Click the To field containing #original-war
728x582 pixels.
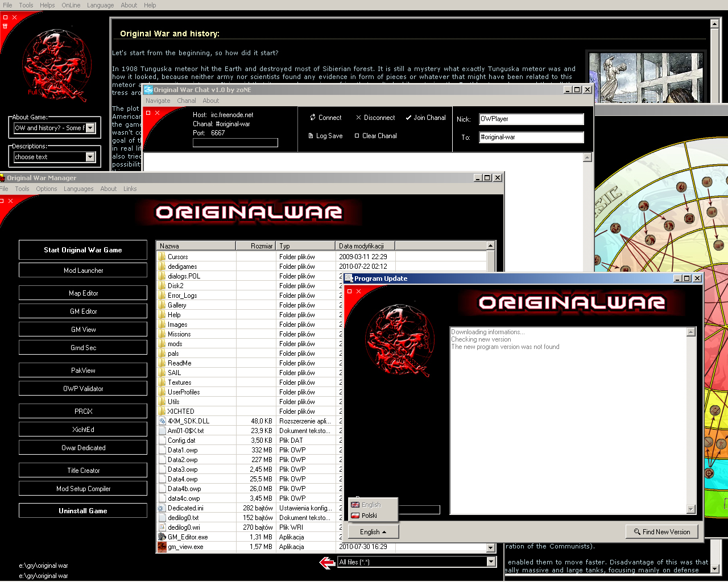pyautogui.click(x=532, y=137)
